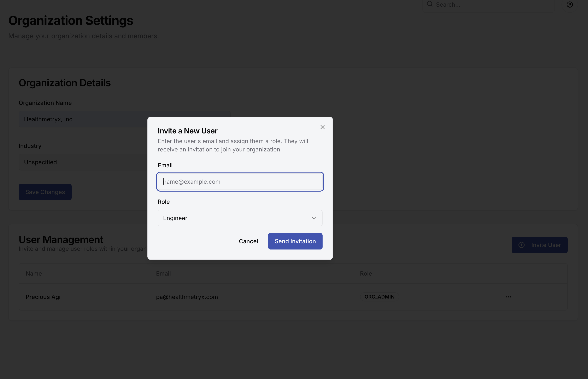This screenshot has width=588, height=379.
Task: Click the Name column header
Action: click(x=34, y=273)
